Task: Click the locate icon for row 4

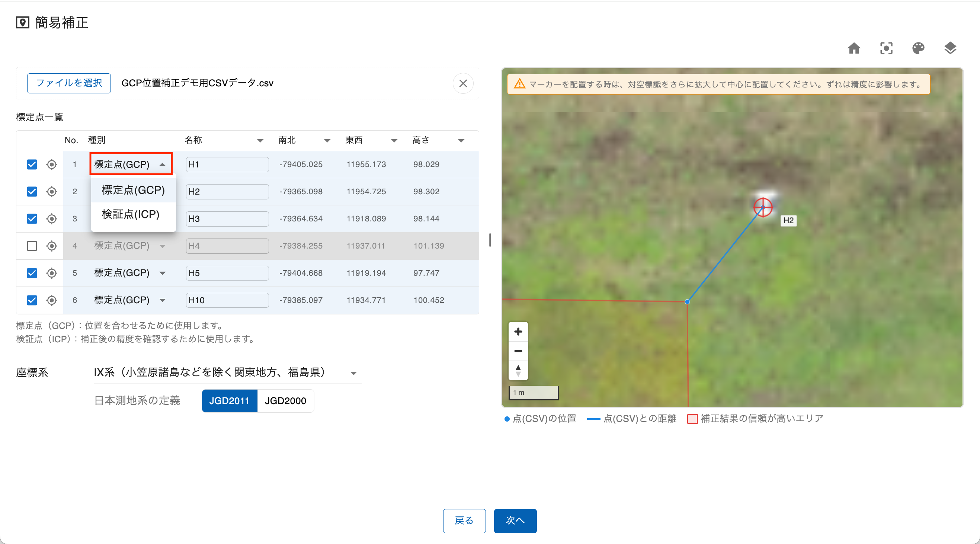Action: (x=52, y=246)
